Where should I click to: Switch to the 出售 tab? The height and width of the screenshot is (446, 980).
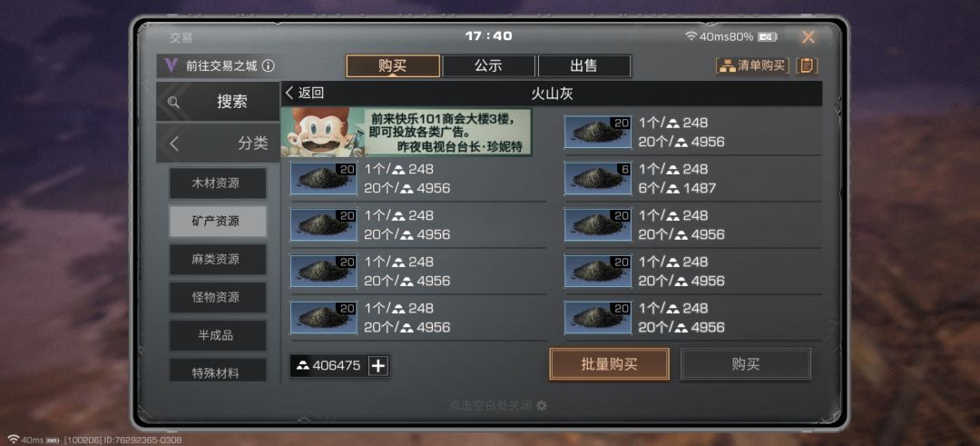click(x=583, y=65)
